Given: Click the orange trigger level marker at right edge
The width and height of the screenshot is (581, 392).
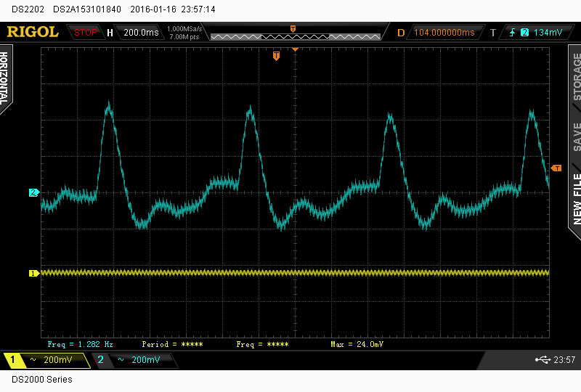Looking at the screenshot, I should tap(556, 168).
